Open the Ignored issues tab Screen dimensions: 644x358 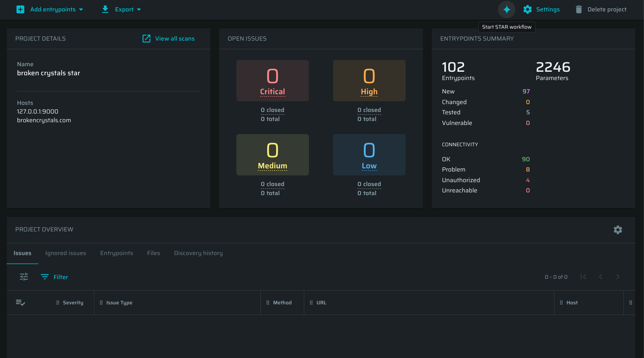[66, 253]
